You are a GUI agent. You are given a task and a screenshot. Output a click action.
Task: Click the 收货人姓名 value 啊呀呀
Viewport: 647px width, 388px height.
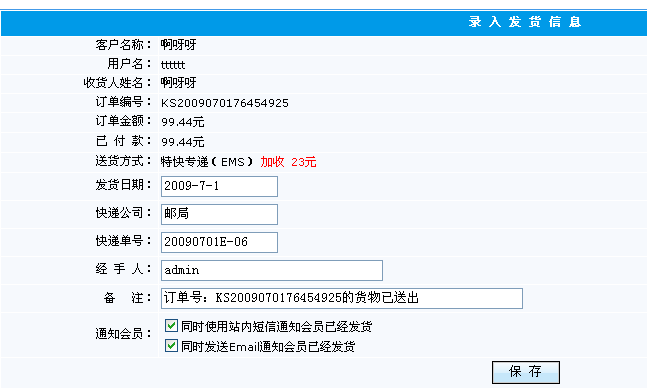coord(178,83)
